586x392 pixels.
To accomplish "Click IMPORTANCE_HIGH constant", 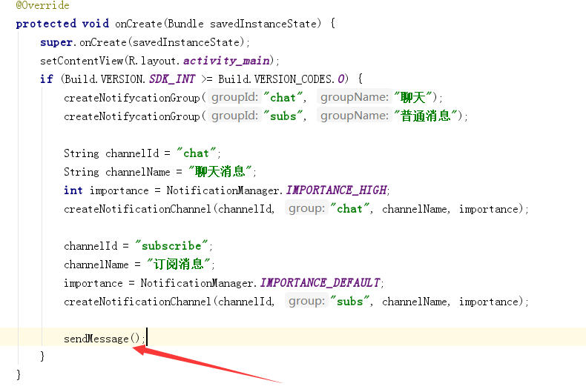I will [337, 190].
